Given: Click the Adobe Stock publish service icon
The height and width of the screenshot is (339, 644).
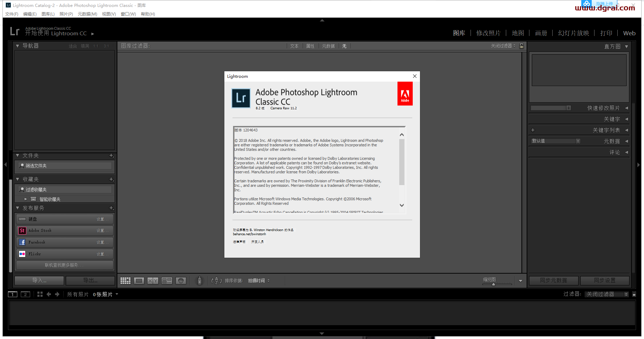Looking at the screenshot, I should click(x=22, y=230).
